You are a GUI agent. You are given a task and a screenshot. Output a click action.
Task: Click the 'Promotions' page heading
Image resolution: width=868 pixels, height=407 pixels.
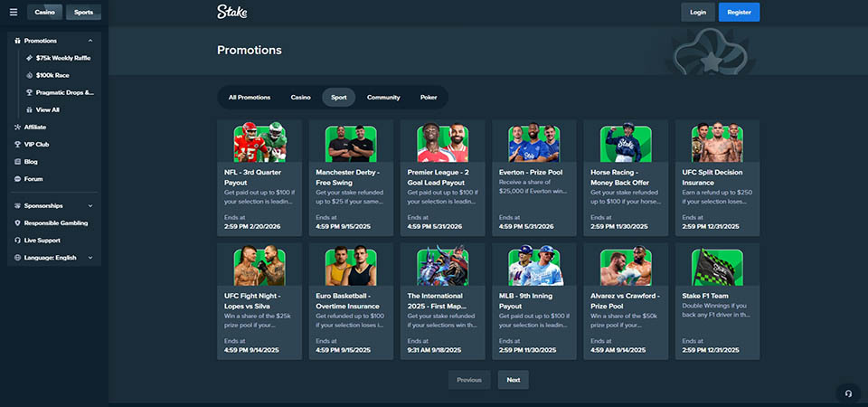pos(250,51)
